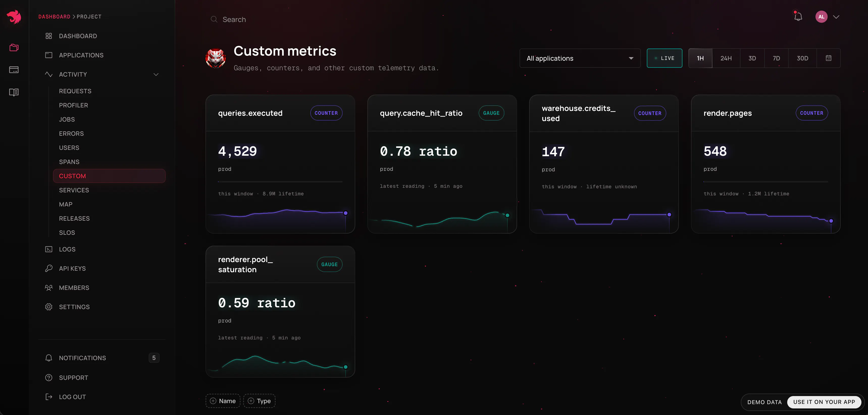The image size is (868, 415).
Task: Click the Members people icon
Action: tap(49, 288)
